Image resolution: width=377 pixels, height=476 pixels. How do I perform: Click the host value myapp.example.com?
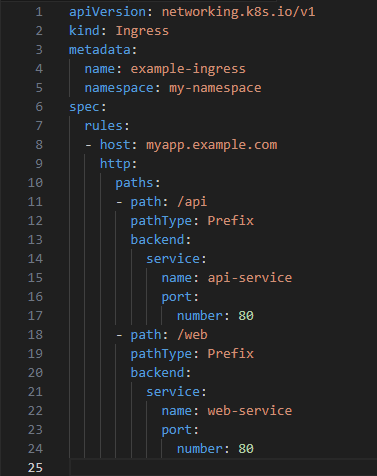[x=211, y=145]
